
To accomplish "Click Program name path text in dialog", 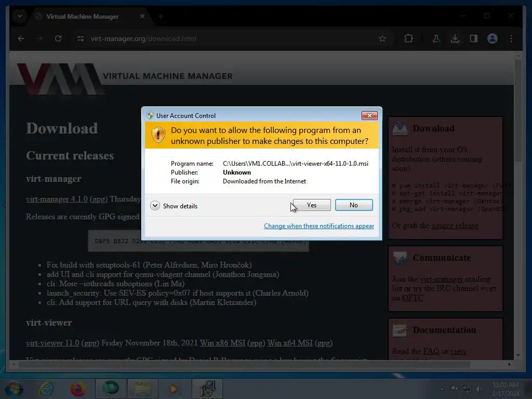I will (296, 163).
